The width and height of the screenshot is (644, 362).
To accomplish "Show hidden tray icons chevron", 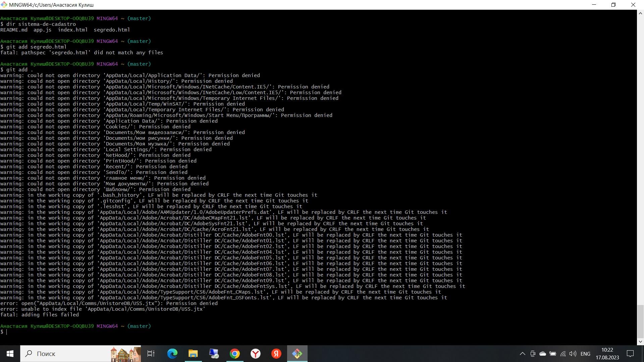I will point(522,354).
